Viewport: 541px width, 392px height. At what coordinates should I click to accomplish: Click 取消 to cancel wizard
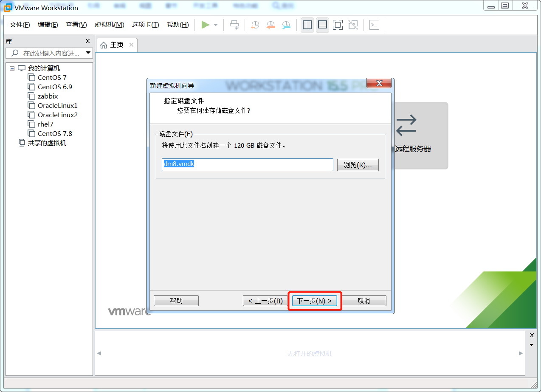click(x=364, y=301)
